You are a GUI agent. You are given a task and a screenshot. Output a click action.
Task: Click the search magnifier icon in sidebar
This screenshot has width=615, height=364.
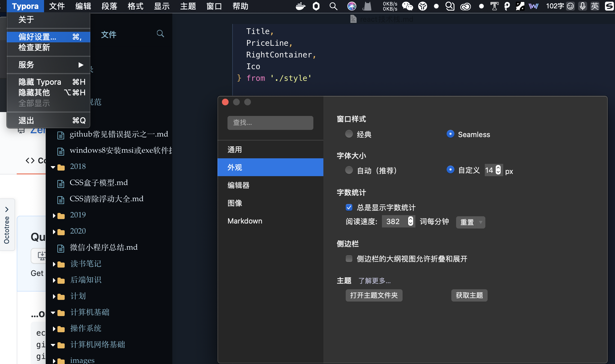pyautogui.click(x=160, y=35)
